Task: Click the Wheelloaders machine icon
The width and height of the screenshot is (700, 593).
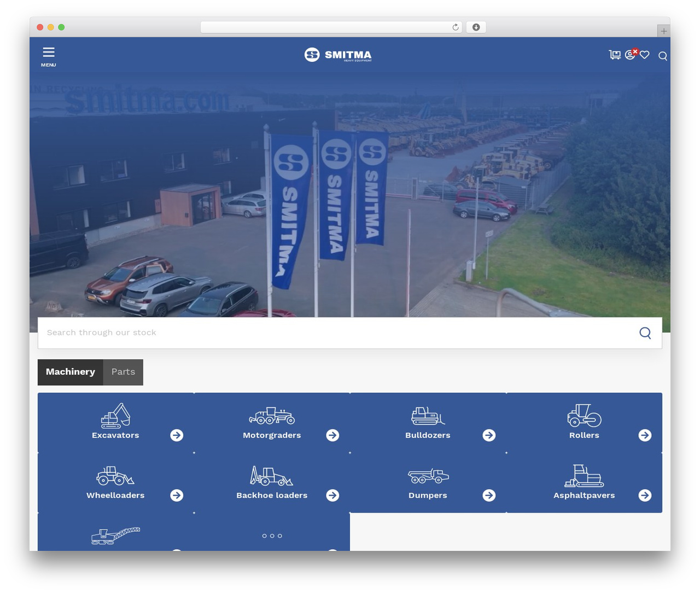Action: coord(115,476)
